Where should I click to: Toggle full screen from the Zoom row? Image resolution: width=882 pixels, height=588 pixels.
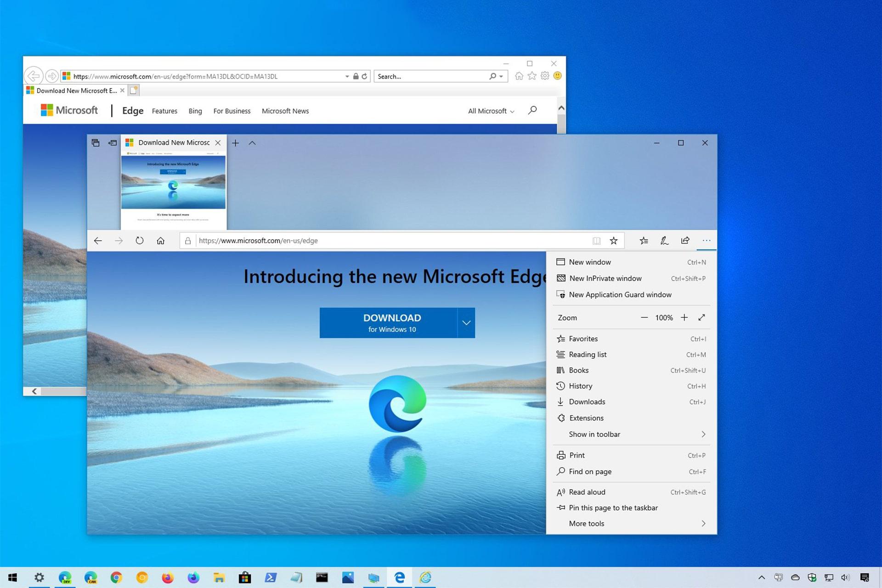pyautogui.click(x=701, y=317)
